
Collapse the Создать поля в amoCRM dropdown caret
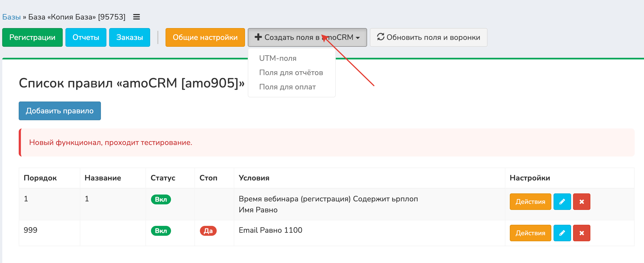[358, 38]
